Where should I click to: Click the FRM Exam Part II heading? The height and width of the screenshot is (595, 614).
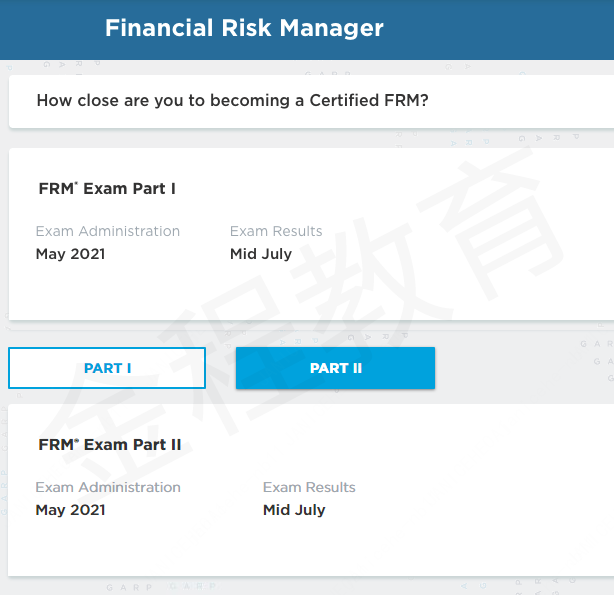110,445
